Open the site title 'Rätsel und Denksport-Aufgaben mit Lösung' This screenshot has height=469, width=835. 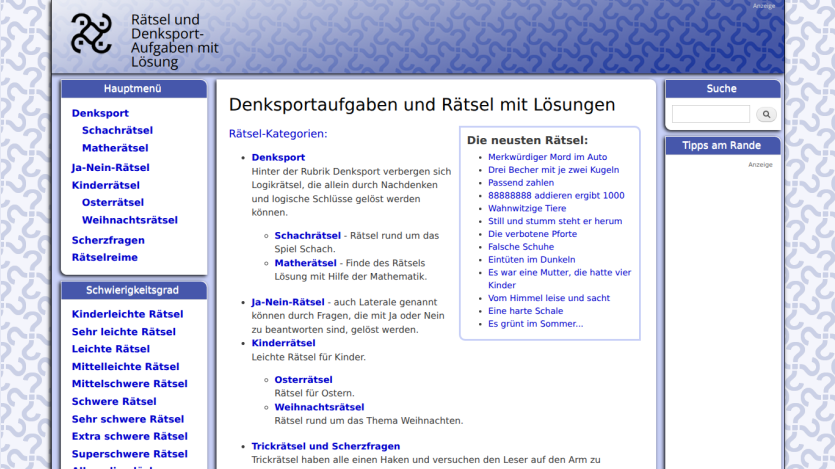(175, 40)
